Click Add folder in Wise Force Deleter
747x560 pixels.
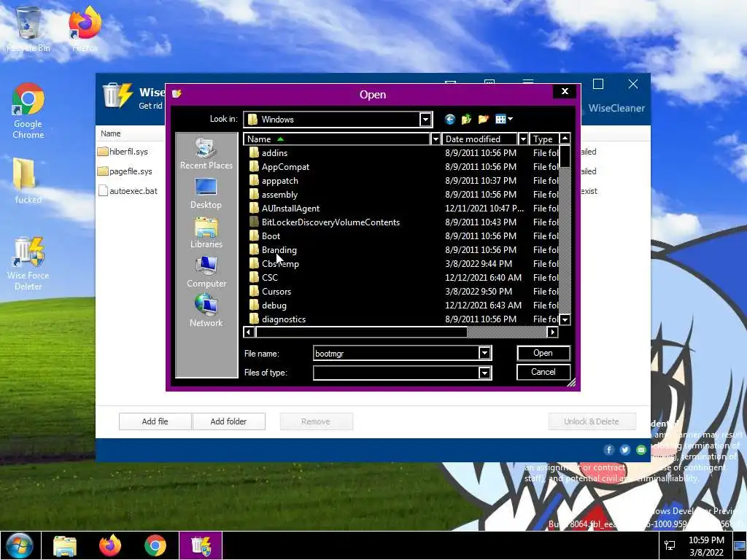(228, 421)
